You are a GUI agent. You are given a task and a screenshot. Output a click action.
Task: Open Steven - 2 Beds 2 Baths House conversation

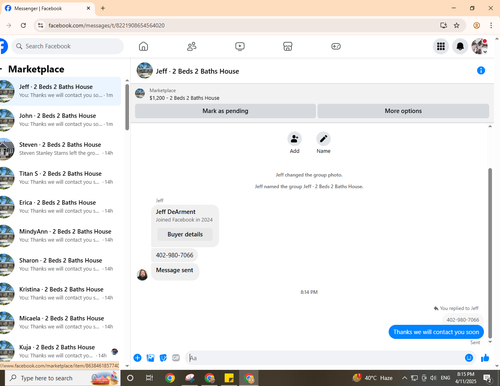pyautogui.click(x=60, y=149)
